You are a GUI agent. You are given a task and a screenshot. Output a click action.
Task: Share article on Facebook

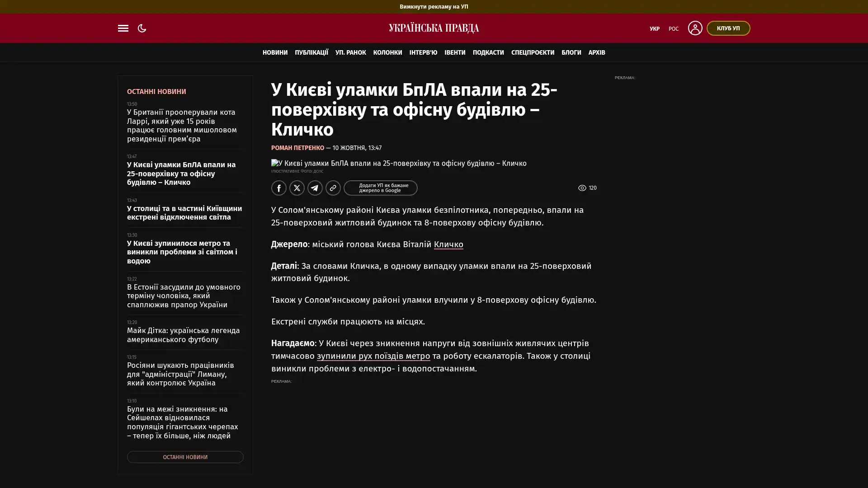[279, 188]
